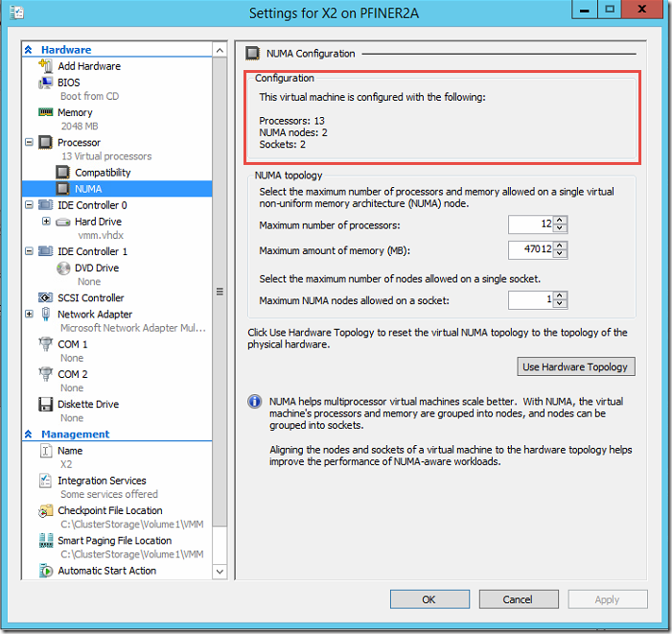The height and width of the screenshot is (634, 672).
Task: Decrease maximum amount of memory
Action: coord(560,253)
